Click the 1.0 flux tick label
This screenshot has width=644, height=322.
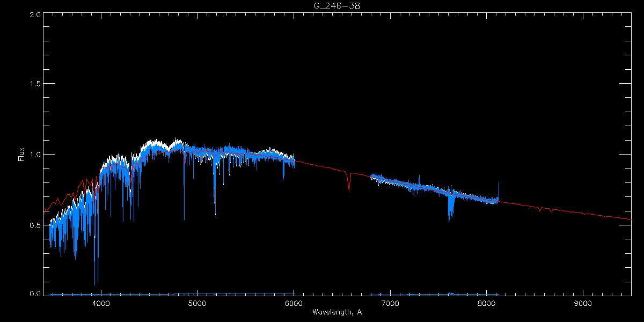34,155
